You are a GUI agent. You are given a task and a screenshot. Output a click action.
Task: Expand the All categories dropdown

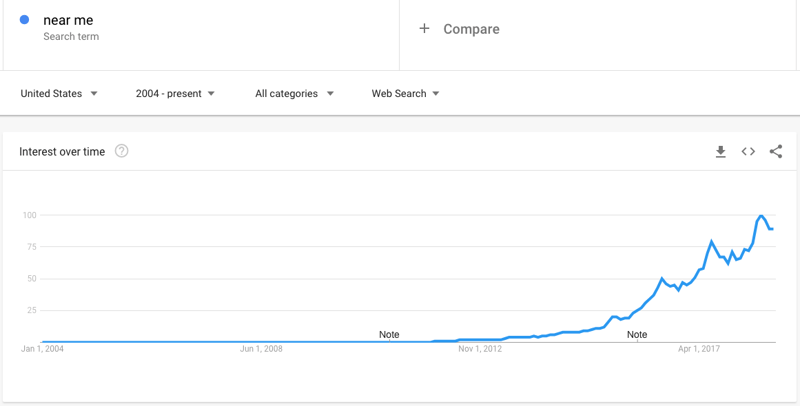(294, 93)
